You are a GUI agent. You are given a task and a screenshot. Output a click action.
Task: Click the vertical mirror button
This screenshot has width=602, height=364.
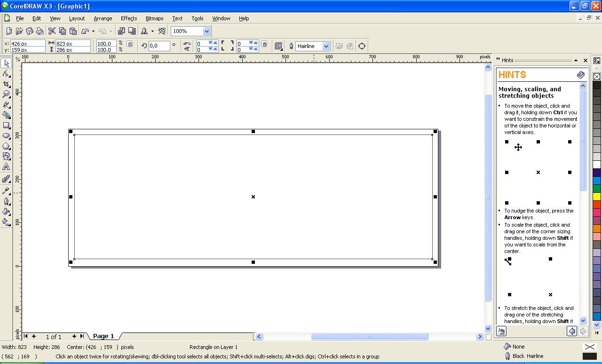[187, 49]
